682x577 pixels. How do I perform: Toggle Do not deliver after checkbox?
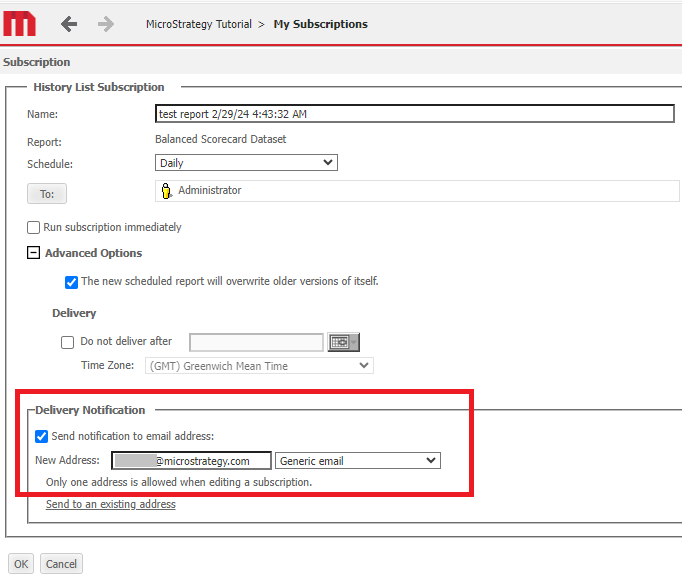click(67, 342)
